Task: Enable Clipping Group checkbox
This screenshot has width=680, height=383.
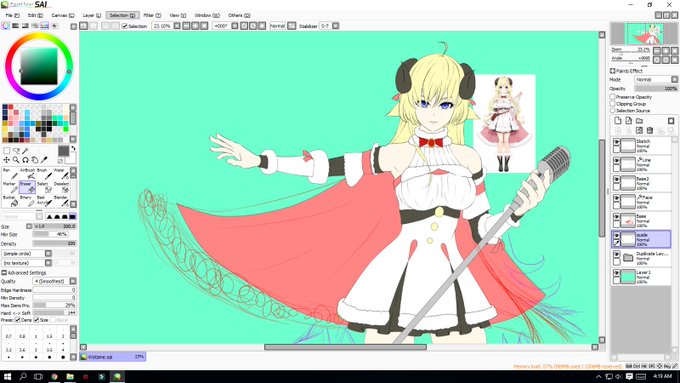Action: tap(613, 104)
